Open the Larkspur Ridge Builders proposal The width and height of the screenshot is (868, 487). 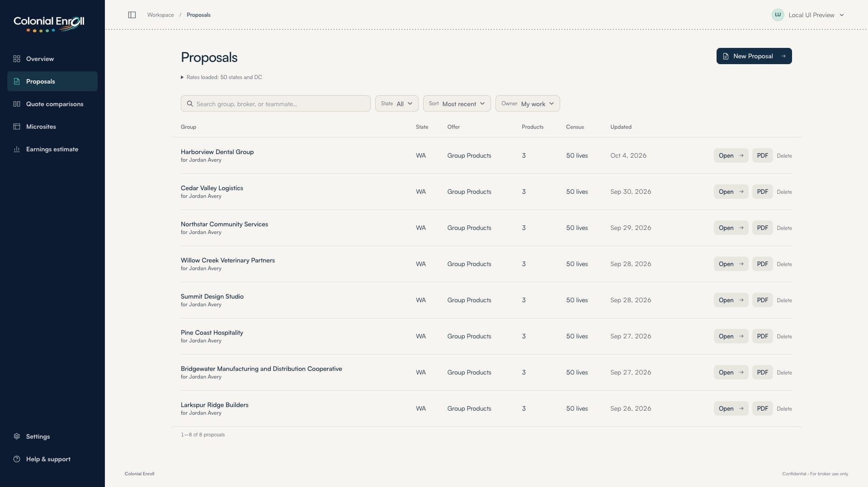point(731,408)
